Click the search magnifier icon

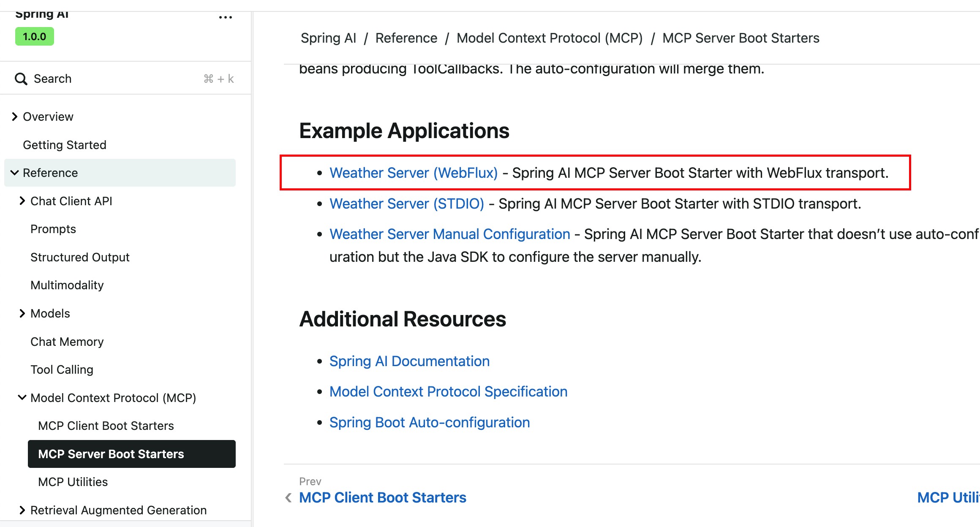pos(21,79)
